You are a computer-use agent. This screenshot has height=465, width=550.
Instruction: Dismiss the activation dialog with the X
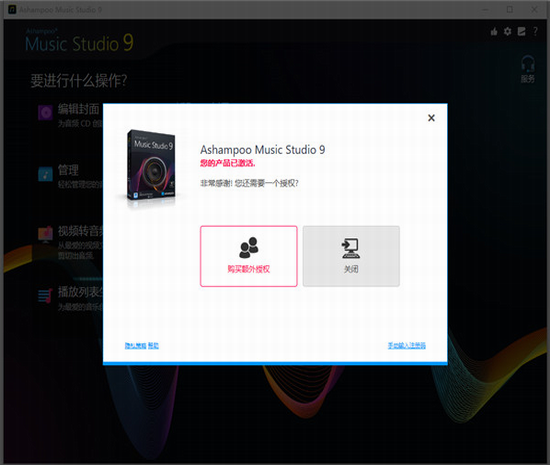[431, 118]
